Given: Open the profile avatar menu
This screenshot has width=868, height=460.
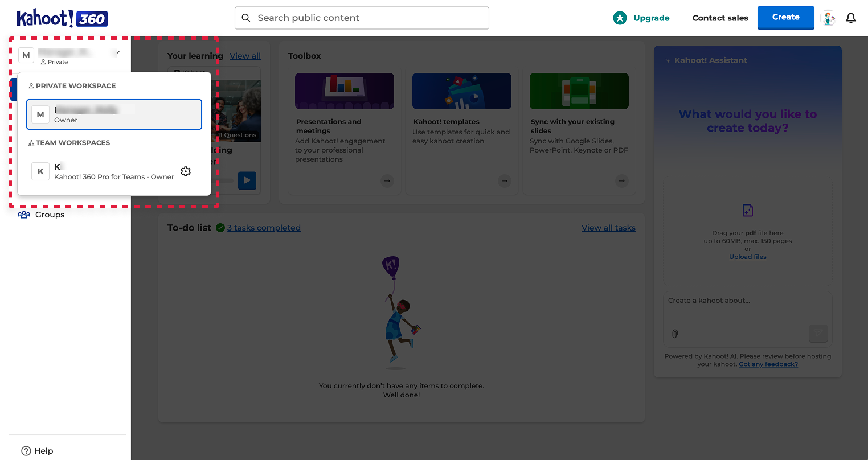Looking at the screenshot, I should coord(829,18).
